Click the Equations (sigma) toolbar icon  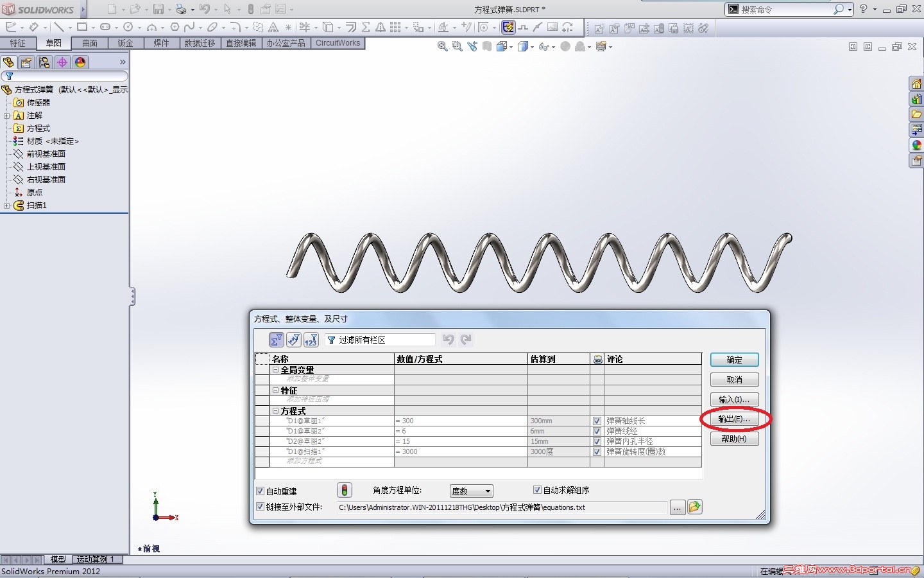(x=366, y=27)
